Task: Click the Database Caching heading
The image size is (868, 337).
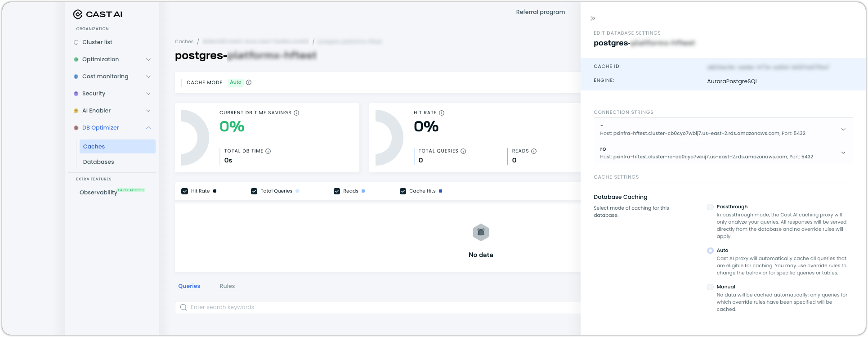Action: pos(621,197)
